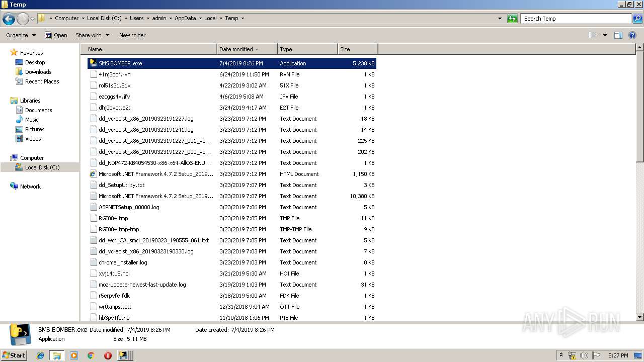Open Downloads in Favorites

(38, 72)
